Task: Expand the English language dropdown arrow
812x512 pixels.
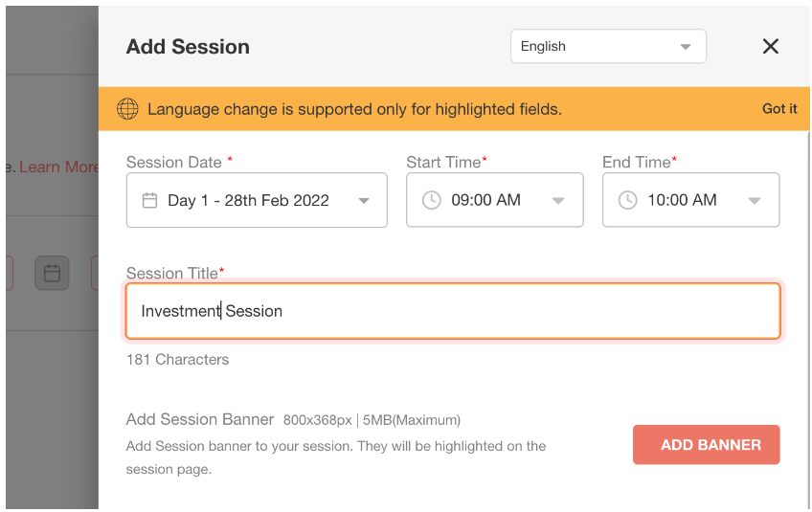Action: pos(686,47)
